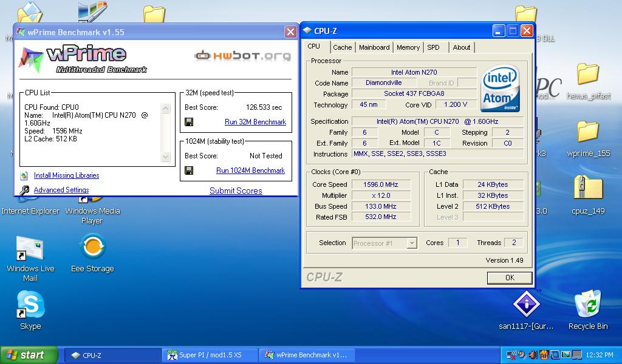Click the CPU-Z title bar icon
622x364 pixels.
click(x=307, y=30)
